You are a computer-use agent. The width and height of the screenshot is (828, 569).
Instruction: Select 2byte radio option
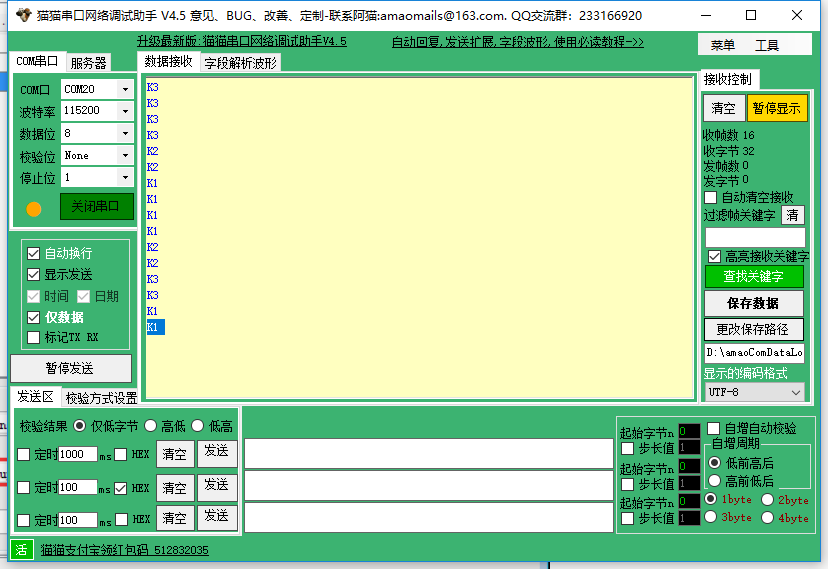click(767, 500)
